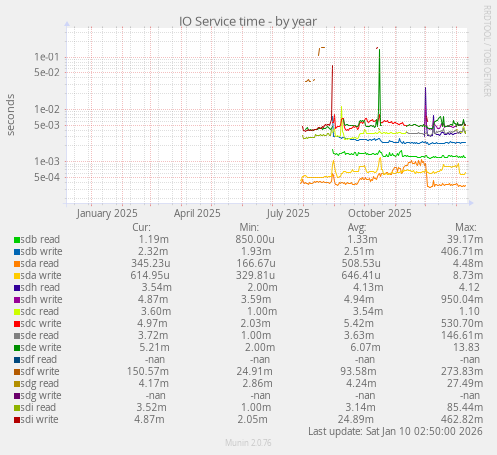Click the sdc read legend label
The width and height of the screenshot is (497, 455).
[x=40, y=311]
